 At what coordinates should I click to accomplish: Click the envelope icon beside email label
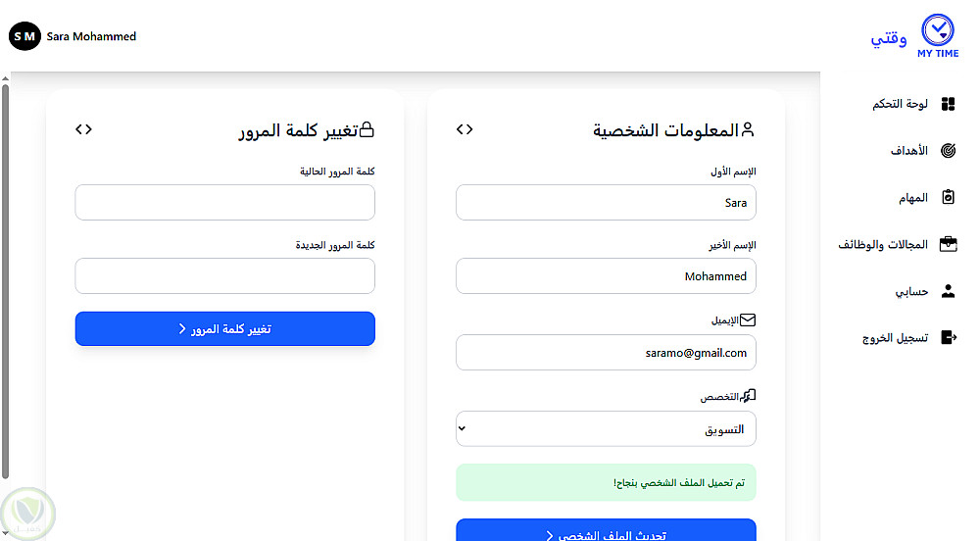click(x=748, y=320)
